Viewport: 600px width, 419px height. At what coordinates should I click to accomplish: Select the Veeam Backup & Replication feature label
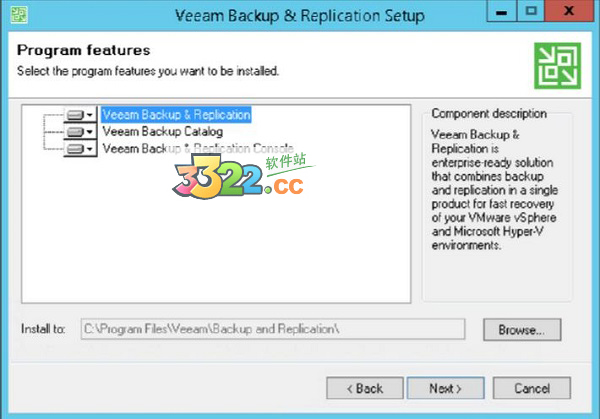[x=176, y=114]
